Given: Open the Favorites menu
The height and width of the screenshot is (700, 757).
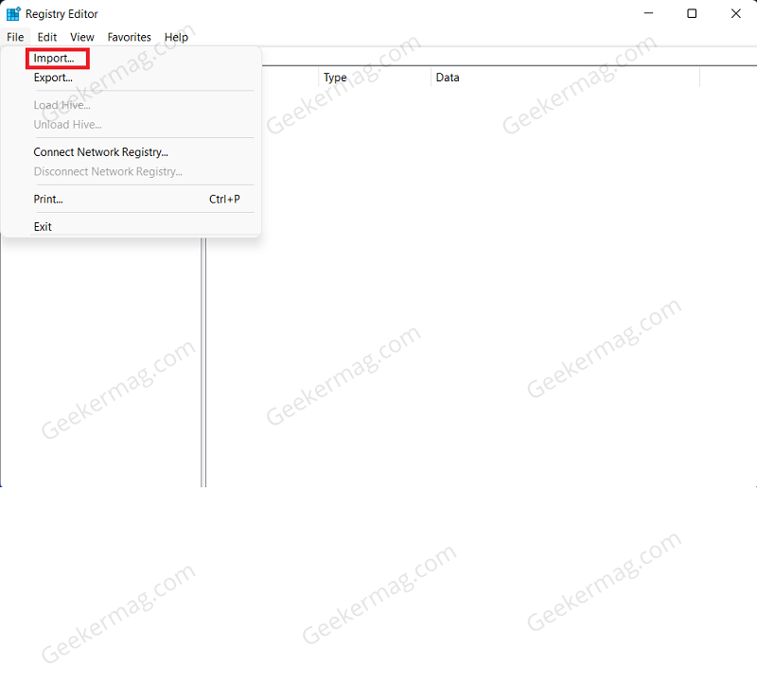Looking at the screenshot, I should click(x=129, y=37).
